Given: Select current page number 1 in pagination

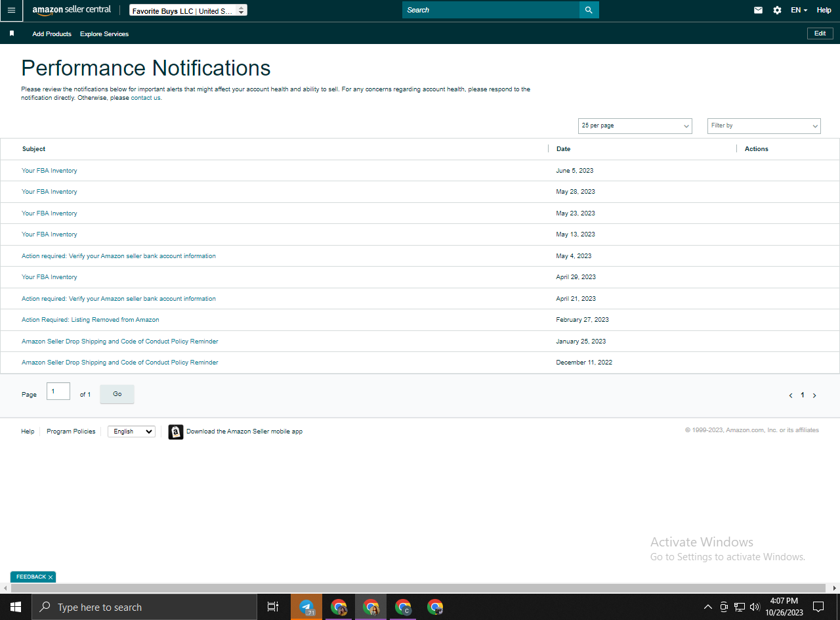Looking at the screenshot, I should [802, 395].
